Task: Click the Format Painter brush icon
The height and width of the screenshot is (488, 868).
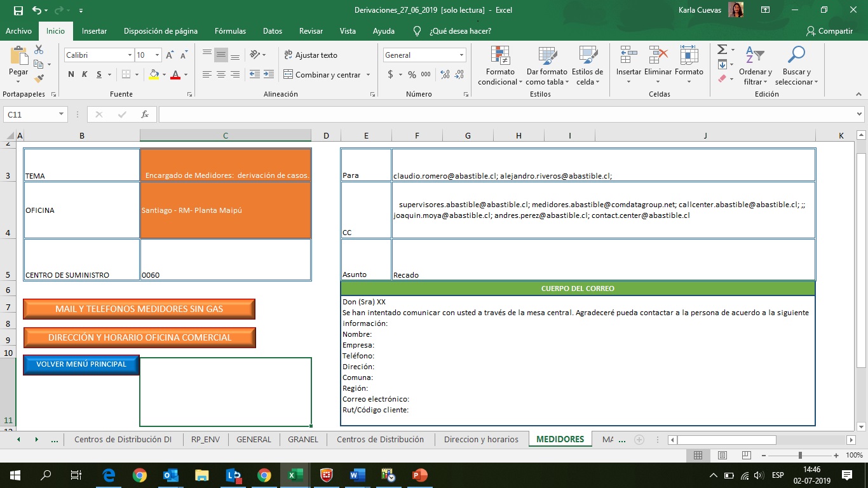Action: coord(39,79)
